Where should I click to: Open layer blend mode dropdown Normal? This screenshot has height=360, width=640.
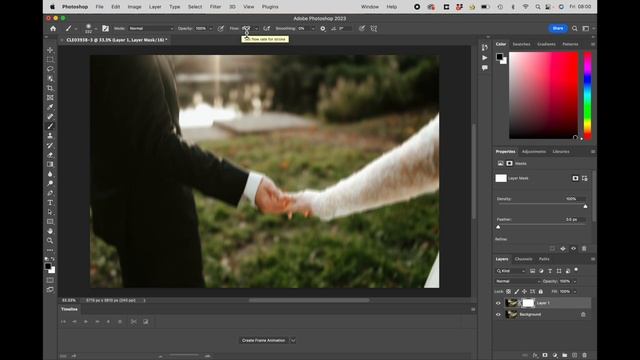(x=518, y=281)
